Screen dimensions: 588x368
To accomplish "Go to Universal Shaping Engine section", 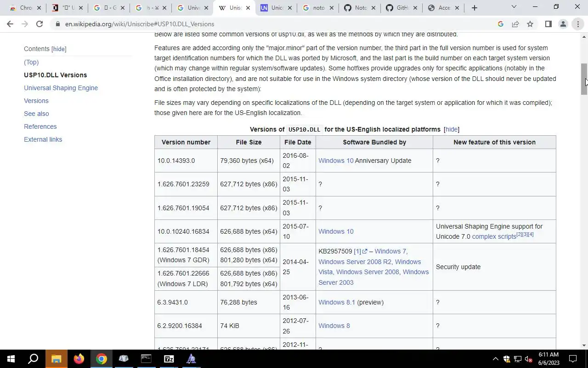I will pos(61,88).
